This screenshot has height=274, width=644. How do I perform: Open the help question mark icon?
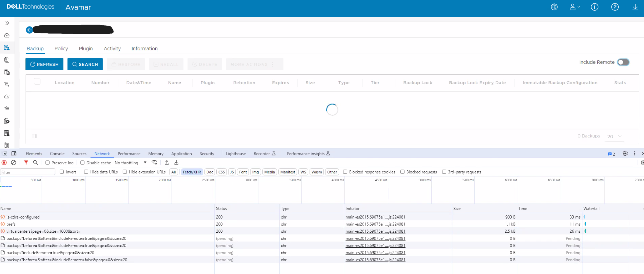tap(615, 7)
